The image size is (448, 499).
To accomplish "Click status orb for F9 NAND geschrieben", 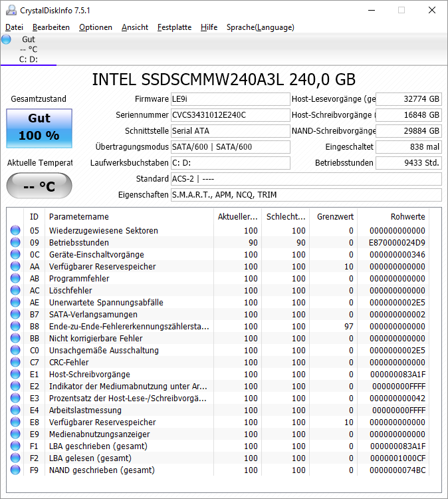I will (15, 470).
